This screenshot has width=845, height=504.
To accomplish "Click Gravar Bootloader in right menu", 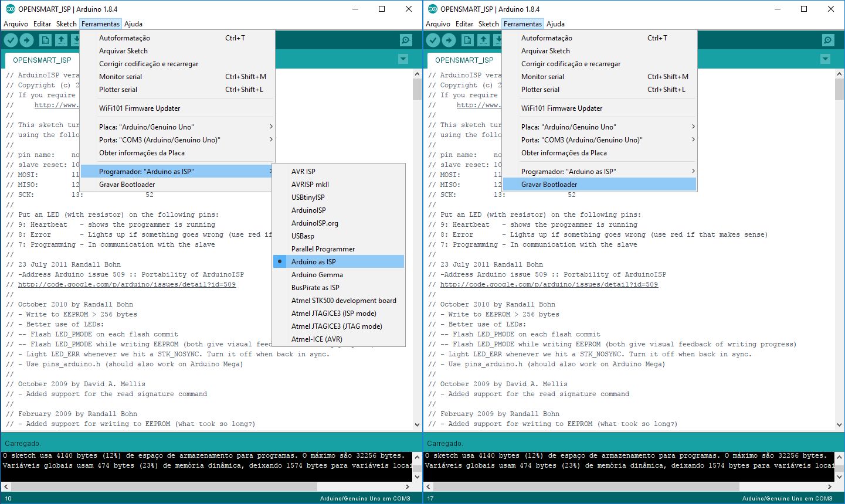I will pyautogui.click(x=600, y=184).
